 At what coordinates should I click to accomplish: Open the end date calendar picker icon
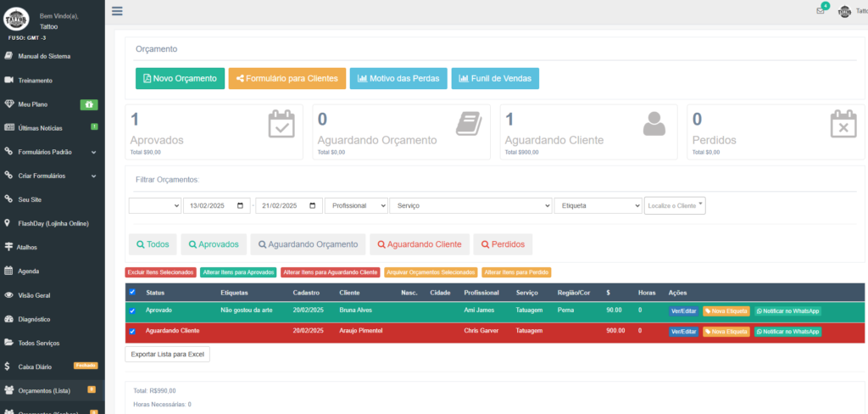(312, 205)
